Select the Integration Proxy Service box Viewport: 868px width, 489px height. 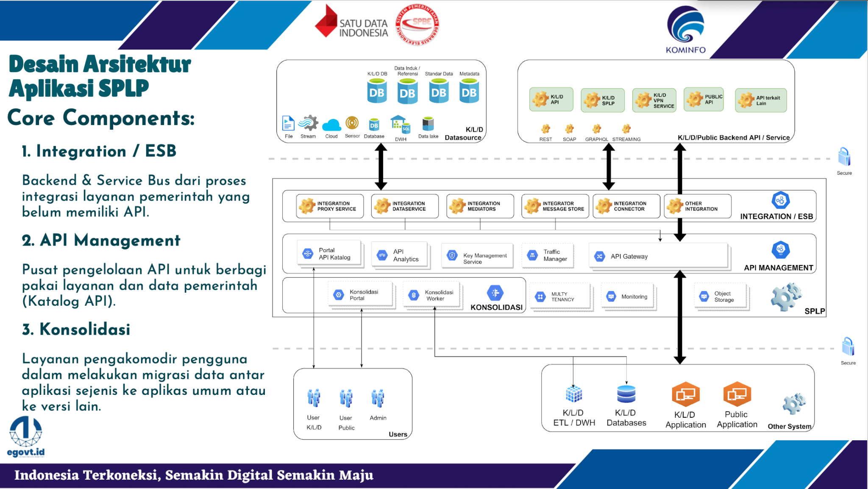[330, 206]
